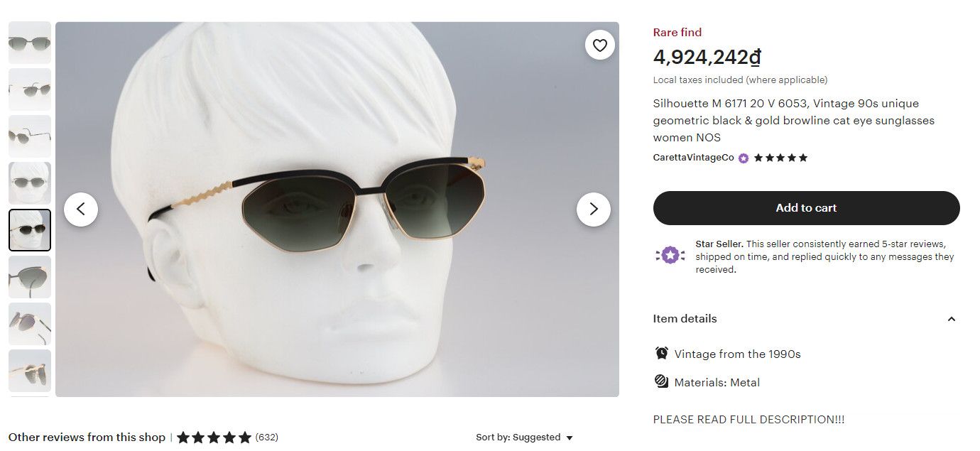Open the Sort by: Suggested dropdown

point(524,438)
